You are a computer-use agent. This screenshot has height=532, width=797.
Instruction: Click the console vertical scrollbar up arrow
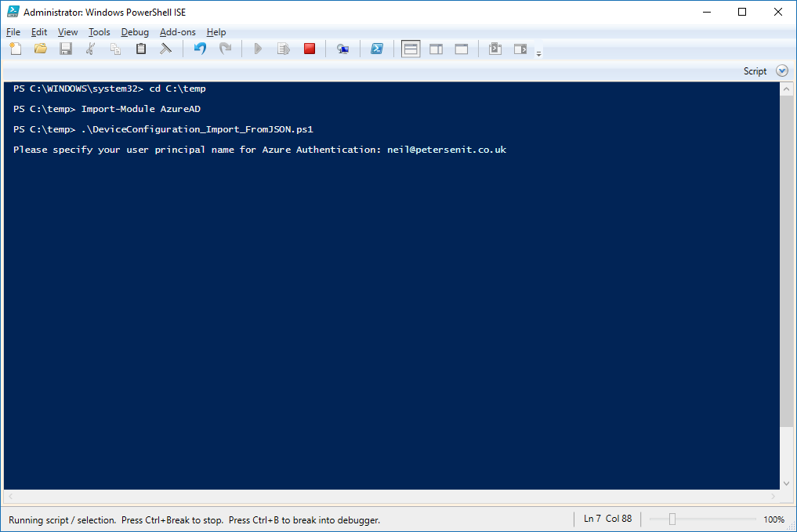pos(786,89)
